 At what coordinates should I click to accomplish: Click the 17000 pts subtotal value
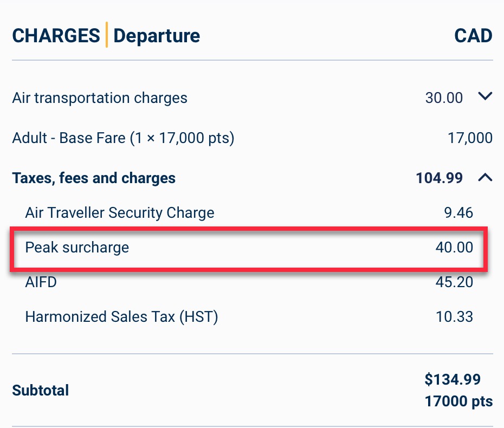click(459, 401)
